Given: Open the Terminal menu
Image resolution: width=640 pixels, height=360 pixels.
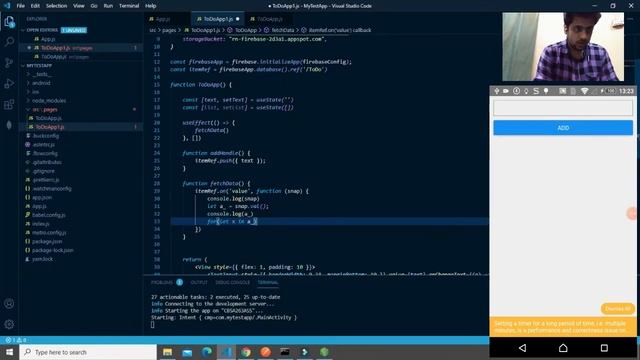Looking at the screenshot, I should pyautogui.click(x=129, y=6).
